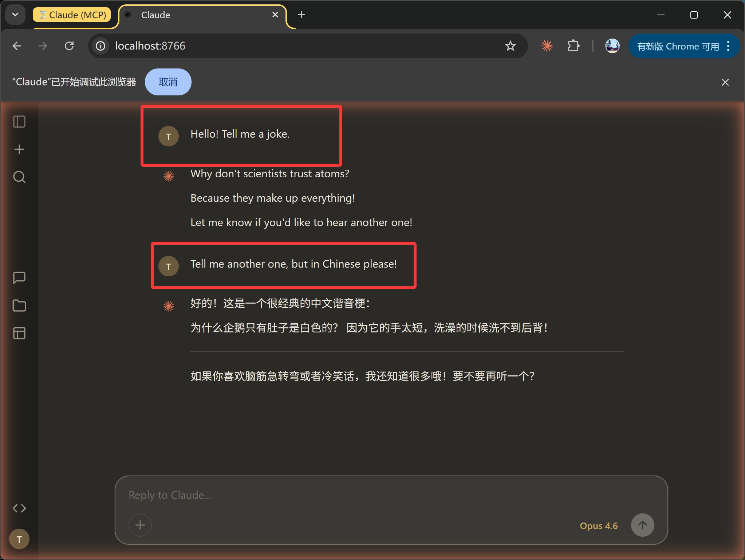Image resolution: width=745 pixels, height=560 pixels.
Task: Start a new chat with plus icon
Action: 19,149
